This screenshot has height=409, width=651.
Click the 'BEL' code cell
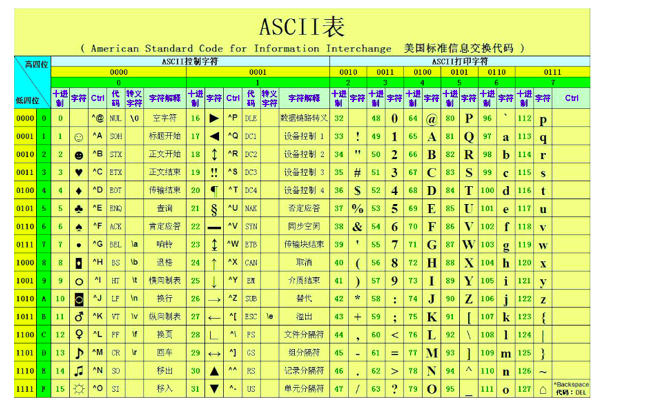click(x=115, y=245)
